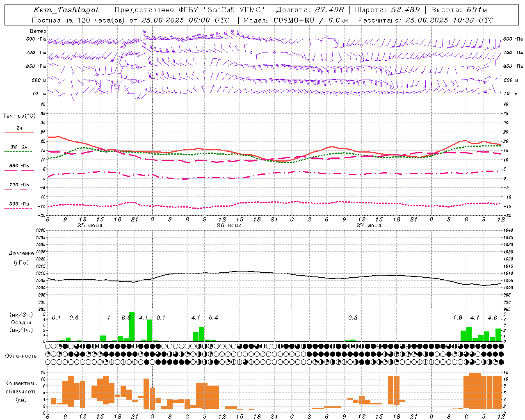This screenshot has height=420, width=525.
Task: Click the 2м temperature legend entry
Action: point(19,128)
